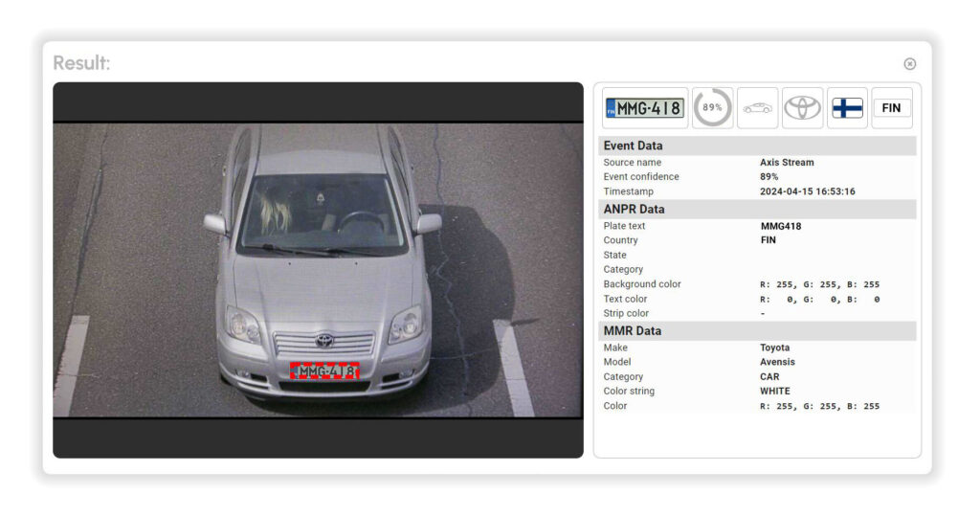980x516 pixels.
Task: Click the car silhouette category icon
Action: [x=757, y=108]
